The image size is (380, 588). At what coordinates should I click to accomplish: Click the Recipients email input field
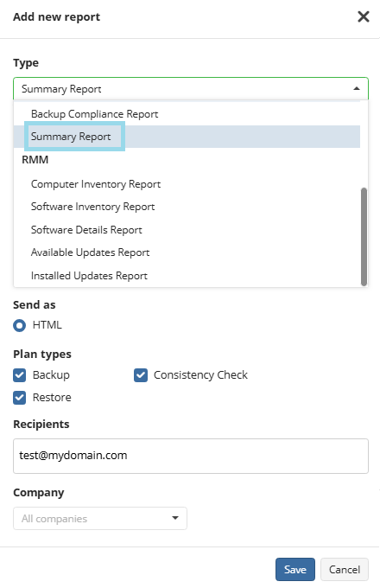click(191, 456)
